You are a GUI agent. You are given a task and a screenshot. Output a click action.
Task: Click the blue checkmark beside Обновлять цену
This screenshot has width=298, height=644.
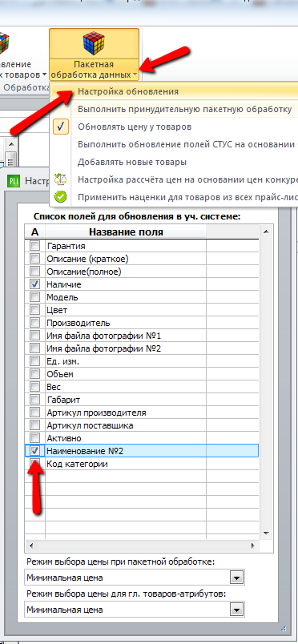coord(60,127)
